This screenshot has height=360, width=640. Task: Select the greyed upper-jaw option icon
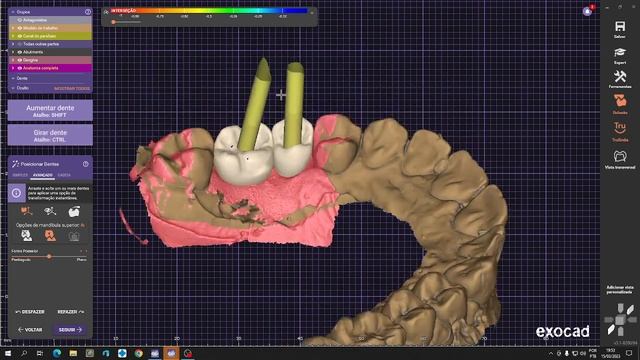(x=74, y=236)
